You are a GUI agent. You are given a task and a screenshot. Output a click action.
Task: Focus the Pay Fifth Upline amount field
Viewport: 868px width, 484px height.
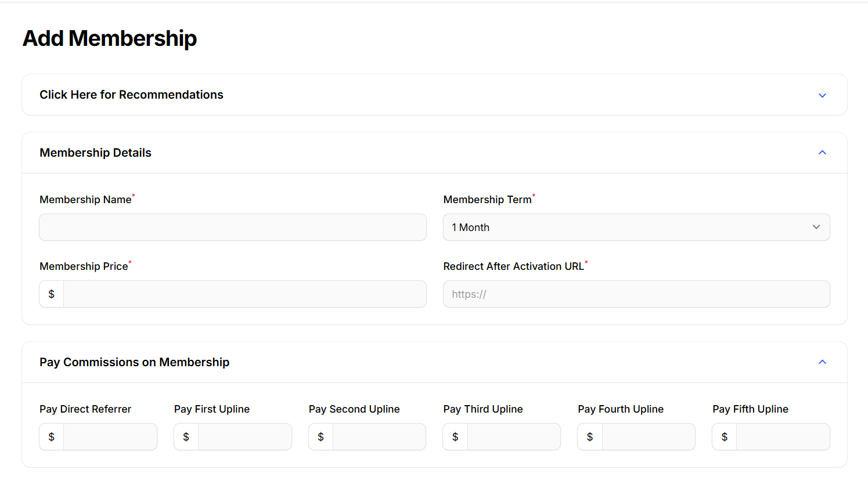(783, 437)
